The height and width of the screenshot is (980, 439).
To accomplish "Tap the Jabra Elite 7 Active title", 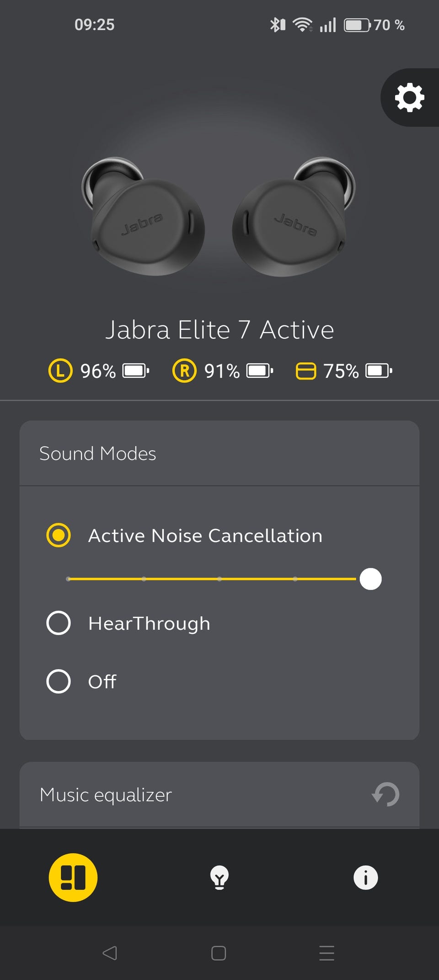I will click(219, 330).
